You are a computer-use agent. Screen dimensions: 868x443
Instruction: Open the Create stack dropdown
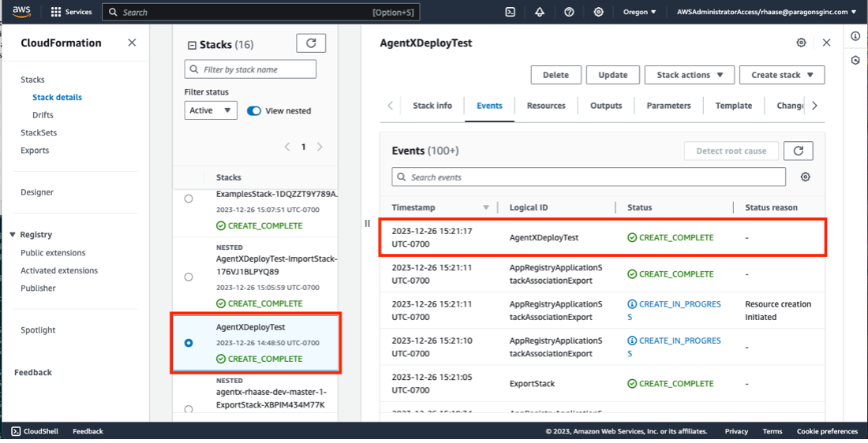pyautogui.click(x=782, y=75)
